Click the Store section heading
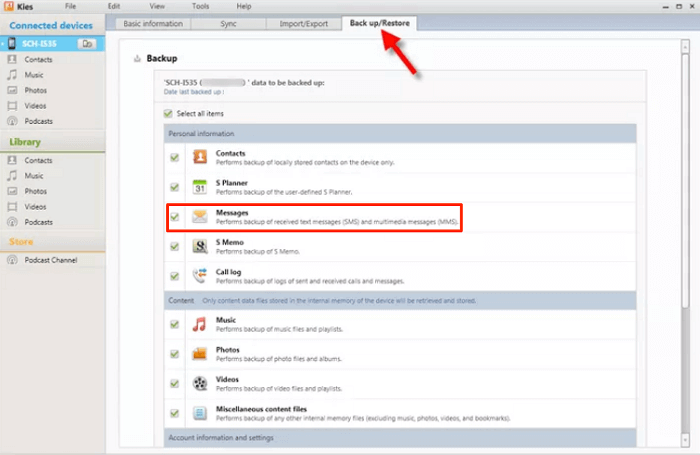 21,242
